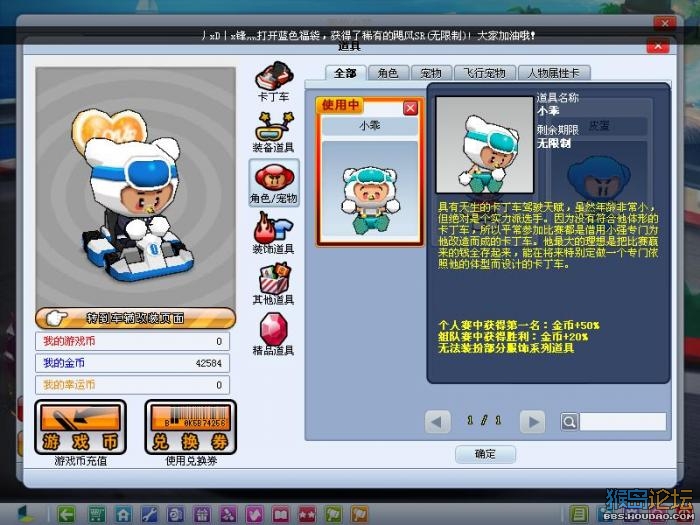Viewport: 700px width, 525px height.
Task: Click the gift box icon in bottom bar
Action: tap(202, 515)
